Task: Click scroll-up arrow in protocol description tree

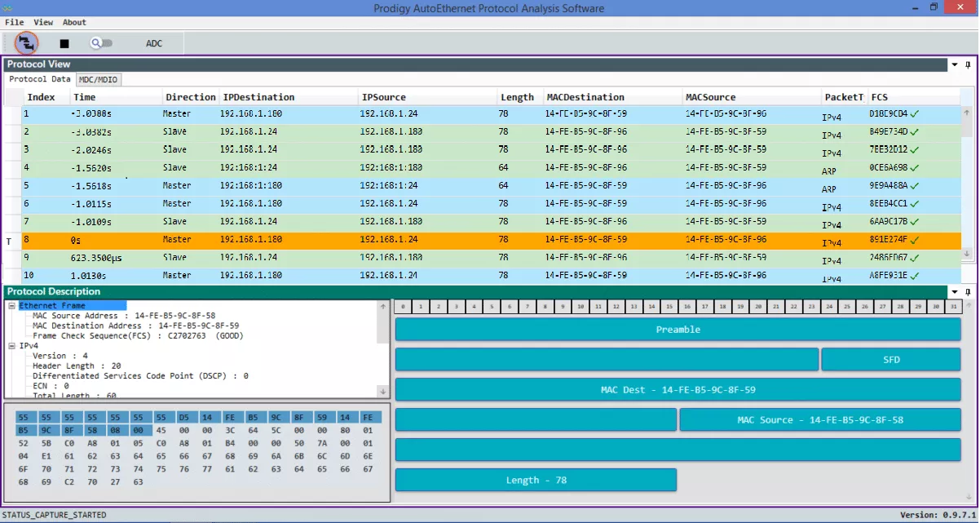Action: 383,308
